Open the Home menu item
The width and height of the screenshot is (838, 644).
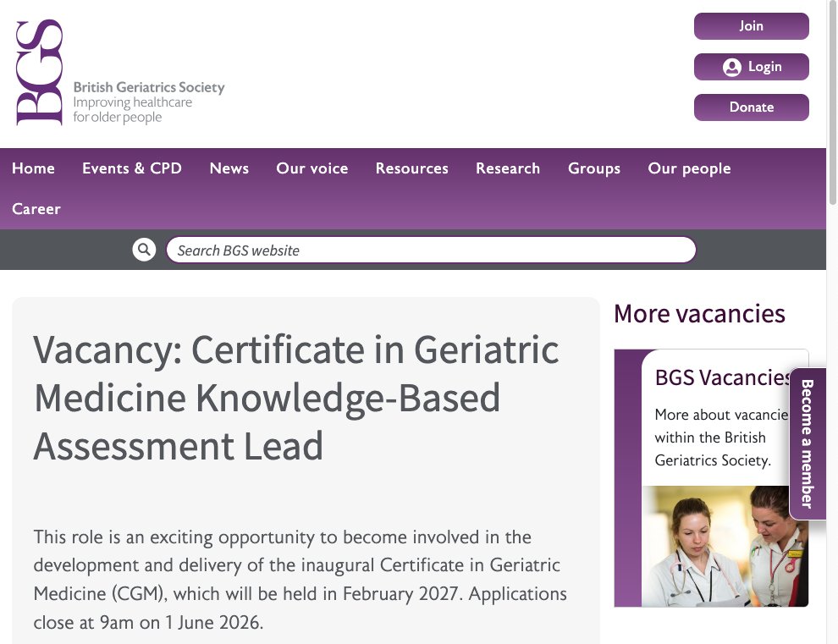tap(33, 168)
